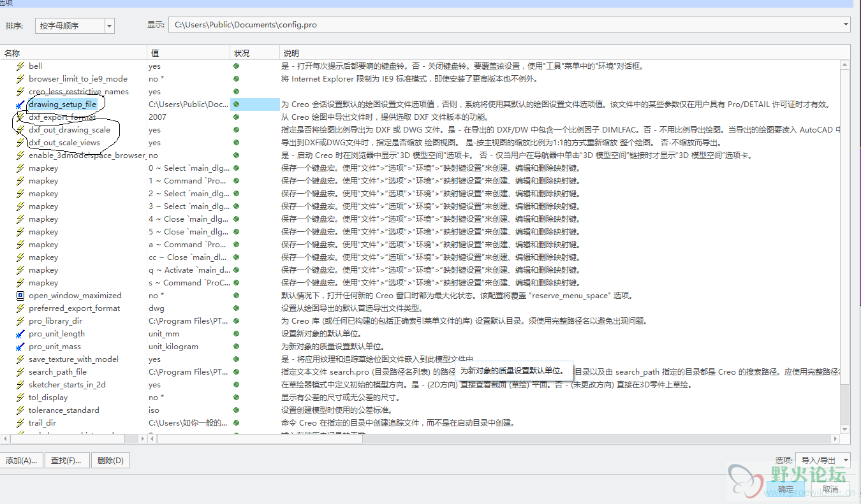Click the green status dot for drawing_setup_file
The image size is (861, 504).
pos(236,104)
